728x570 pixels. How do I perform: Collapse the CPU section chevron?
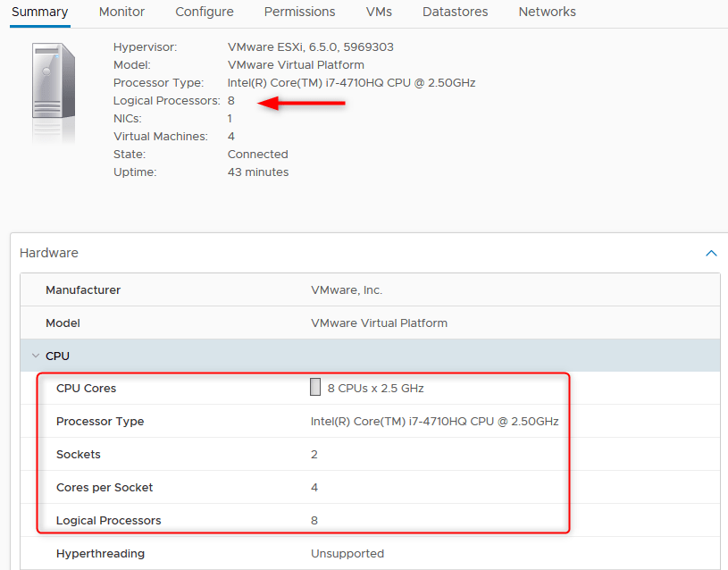pyautogui.click(x=36, y=356)
